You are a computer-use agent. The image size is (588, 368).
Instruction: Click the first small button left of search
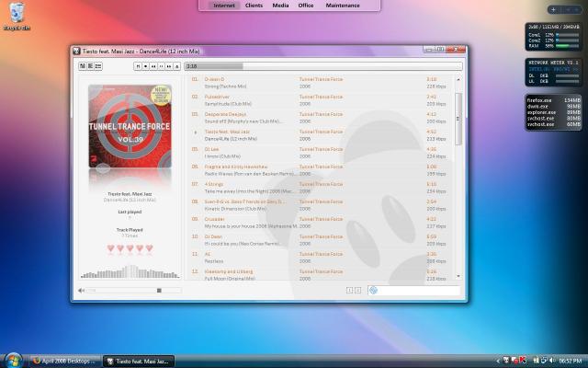(x=349, y=291)
